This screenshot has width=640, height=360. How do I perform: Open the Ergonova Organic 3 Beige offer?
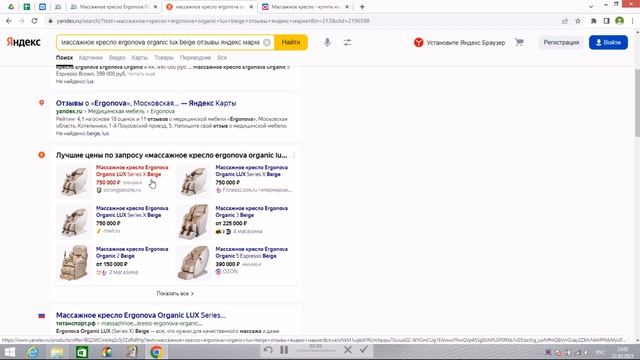pyautogui.click(x=251, y=211)
